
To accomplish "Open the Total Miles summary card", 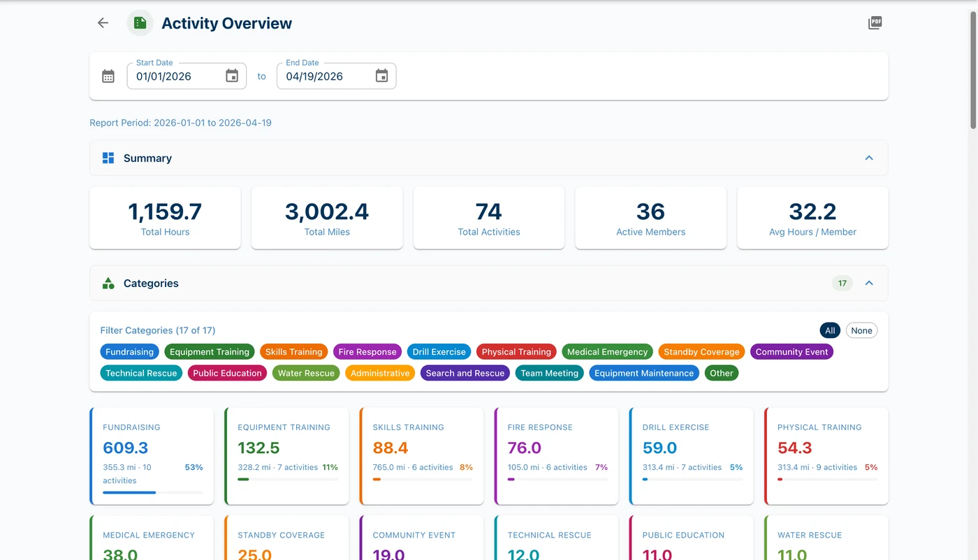I will pyautogui.click(x=327, y=218).
